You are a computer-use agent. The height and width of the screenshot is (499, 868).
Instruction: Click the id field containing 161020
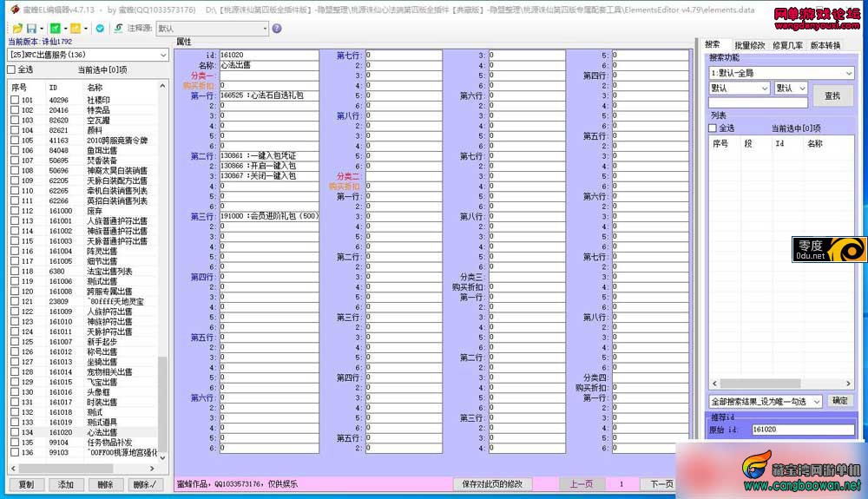(x=269, y=55)
